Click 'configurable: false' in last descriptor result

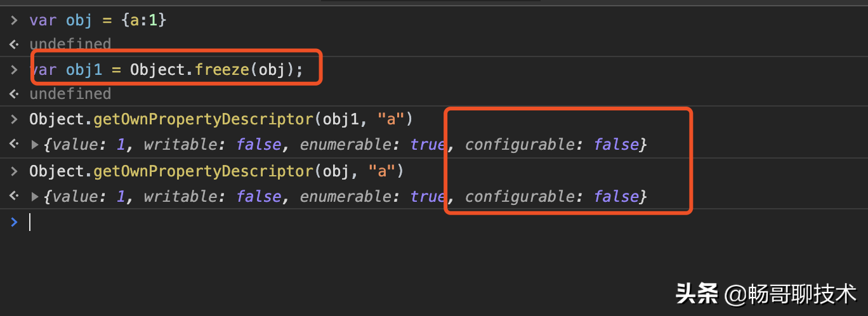click(x=552, y=197)
